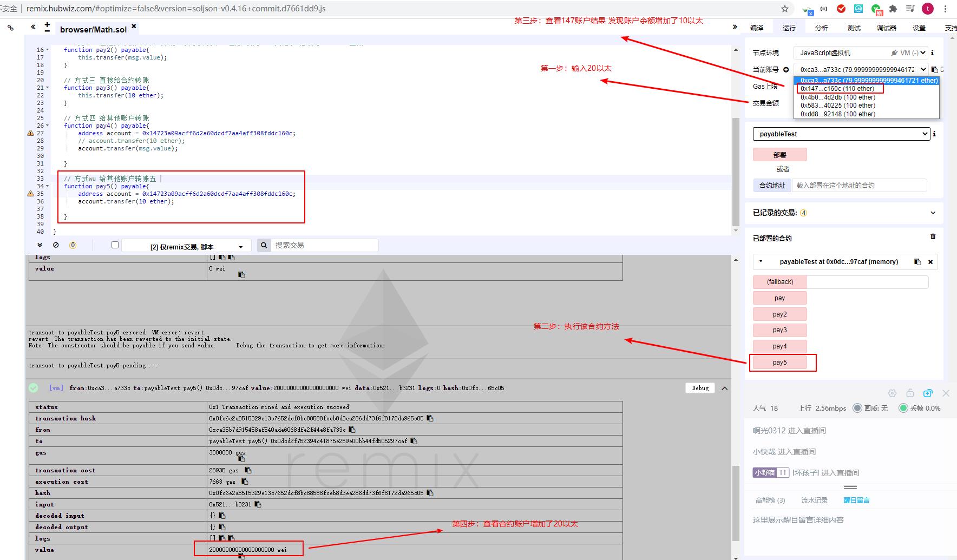Open the payableTest contract dropdown
957x560 pixels.
[841, 134]
